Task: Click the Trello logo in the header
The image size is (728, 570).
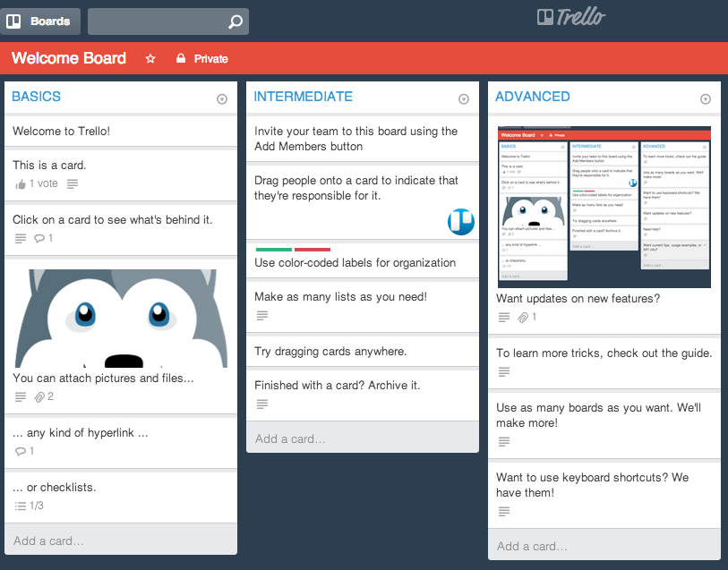Action: click(573, 15)
